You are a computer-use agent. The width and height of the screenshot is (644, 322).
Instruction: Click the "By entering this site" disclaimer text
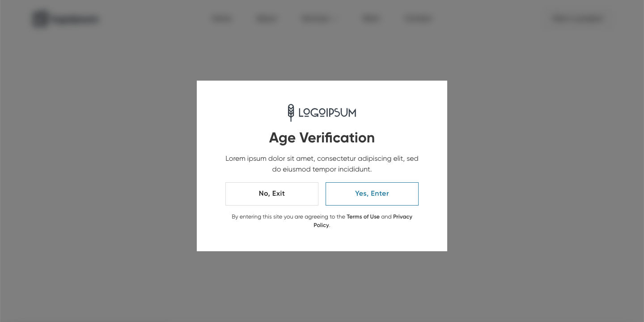(x=286, y=217)
